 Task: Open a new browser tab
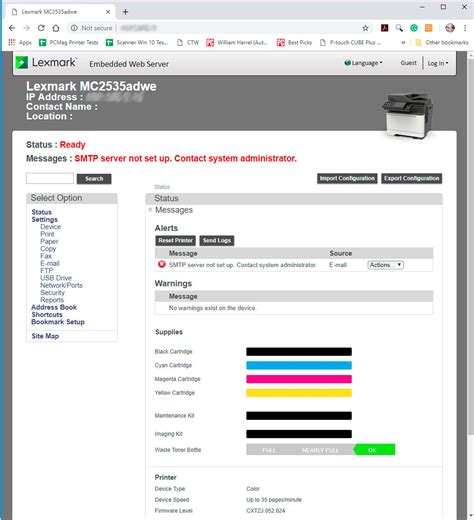pos(125,12)
